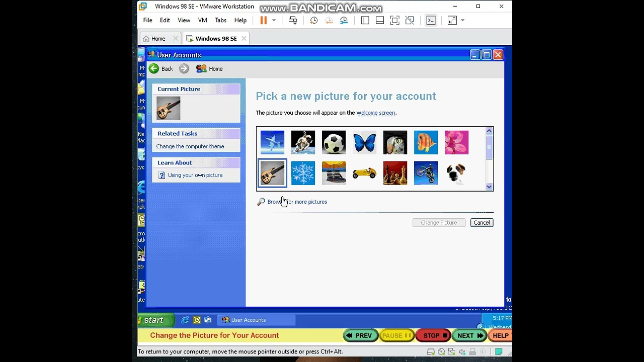Revert VM to previous snapshot icon
This screenshot has width=644, height=362.
pos(329,20)
